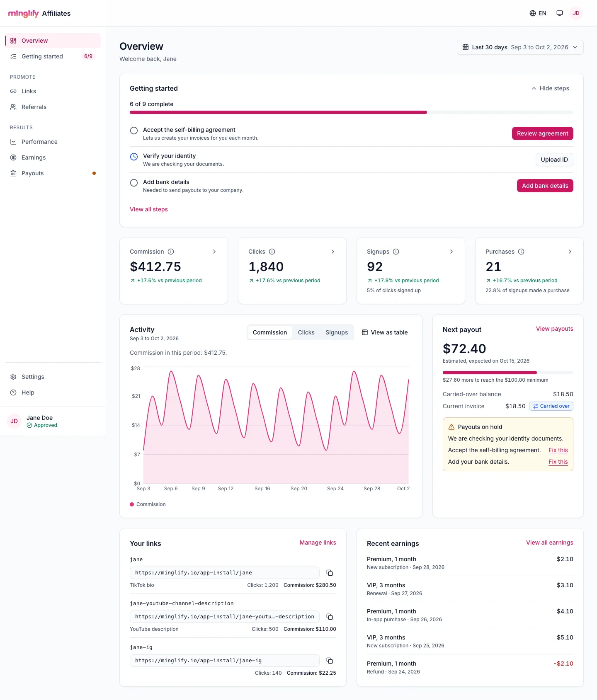Switch theme using the monitor icon
Viewport: 597px width, 700px height.
pos(560,13)
